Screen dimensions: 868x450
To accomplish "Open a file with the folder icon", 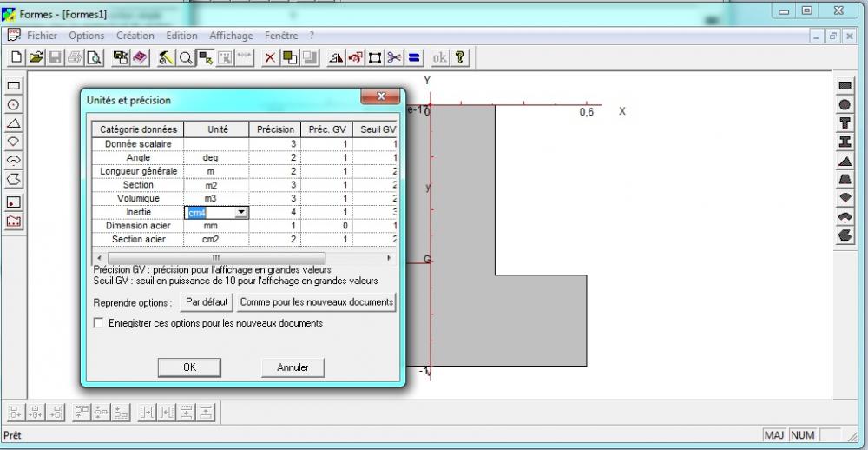I will (36, 57).
